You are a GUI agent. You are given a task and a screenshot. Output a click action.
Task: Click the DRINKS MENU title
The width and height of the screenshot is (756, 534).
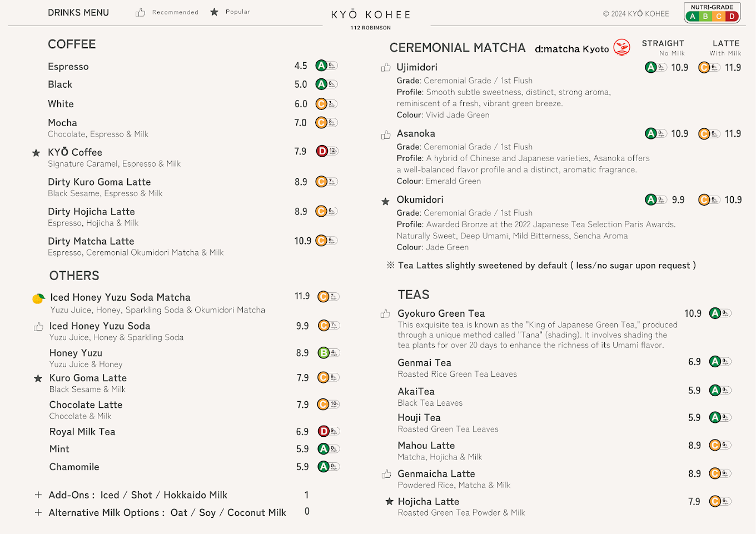78,12
